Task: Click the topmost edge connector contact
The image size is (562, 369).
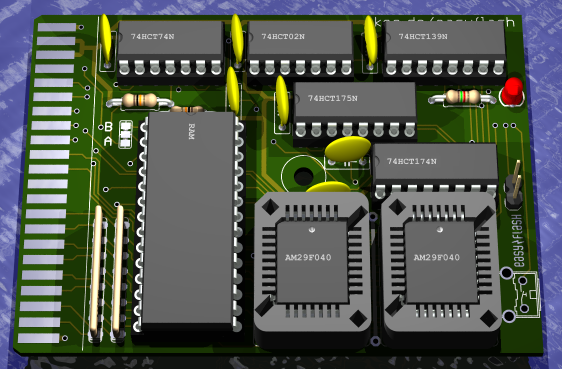Action: pyautogui.click(x=57, y=27)
